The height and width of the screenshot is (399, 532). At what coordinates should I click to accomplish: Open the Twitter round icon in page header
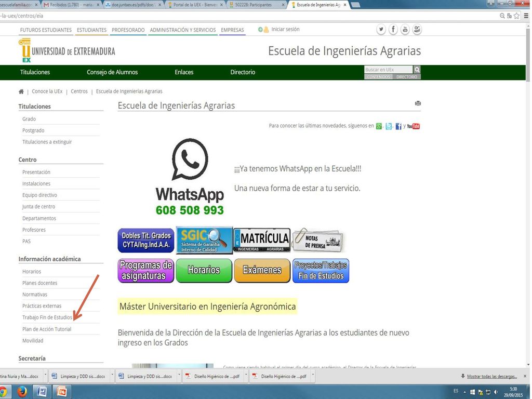point(381,30)
